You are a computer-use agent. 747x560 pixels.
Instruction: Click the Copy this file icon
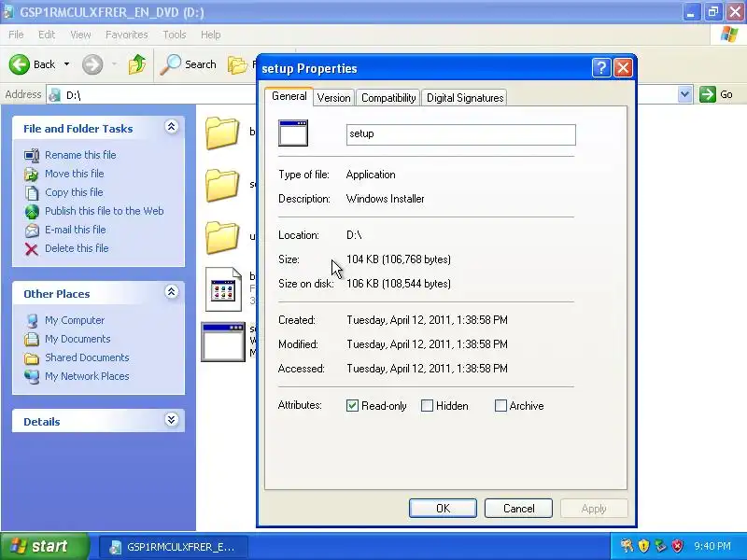[x=32, y=192]
